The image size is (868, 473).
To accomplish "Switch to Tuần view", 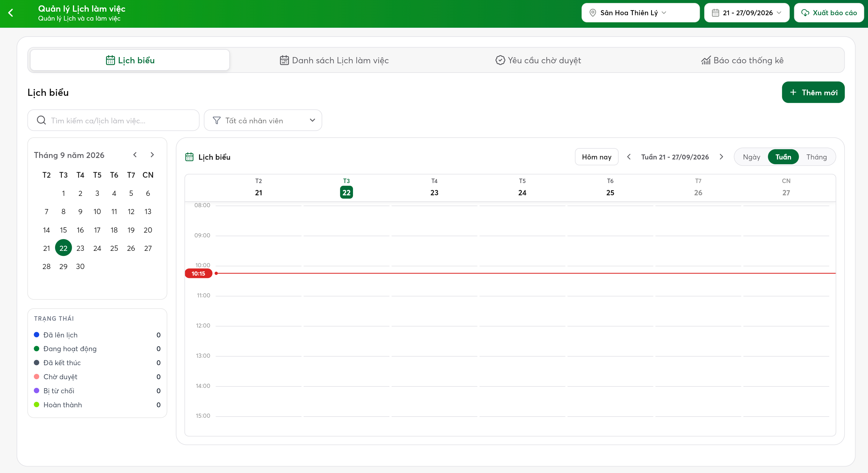I will pyautogui.click(x=783, y=157).
